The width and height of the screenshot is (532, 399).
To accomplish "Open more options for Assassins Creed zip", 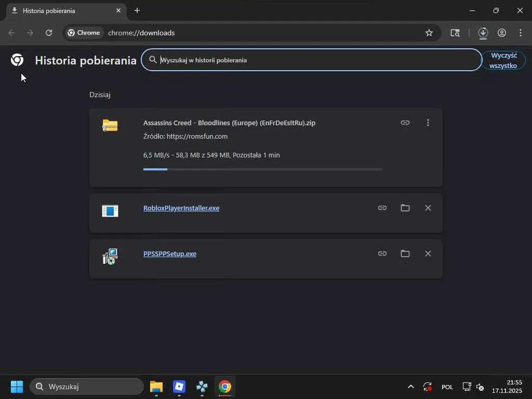I will [x=428, y=123].
